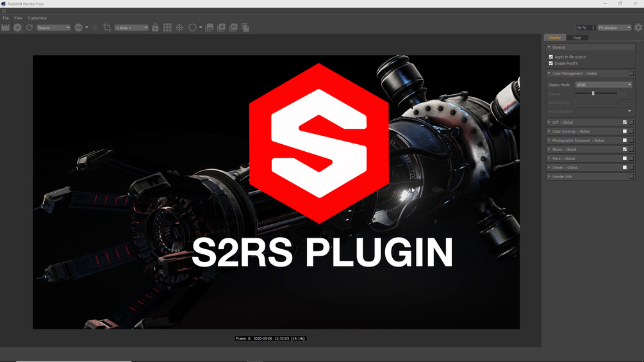Open the File menu
The width and height of the screenshot is (644, 362).
click(x=6, y=18)
